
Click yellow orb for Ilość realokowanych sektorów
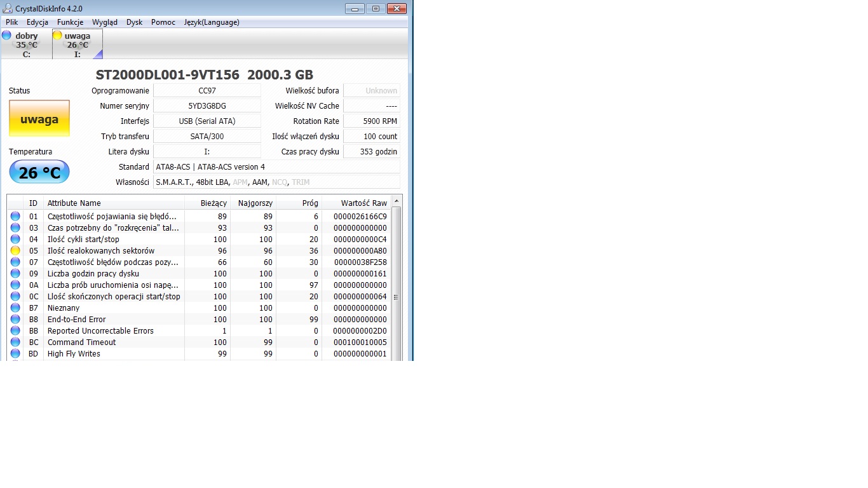pos(15,251)
